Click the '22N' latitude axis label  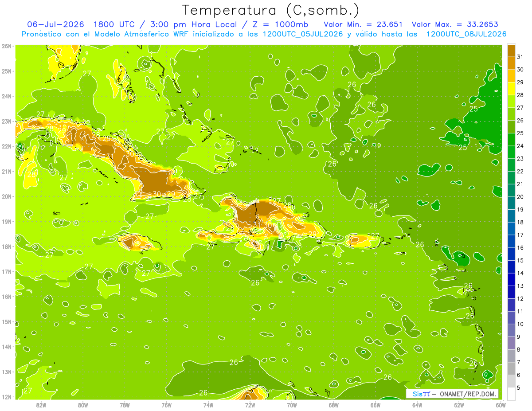point(7,146)
